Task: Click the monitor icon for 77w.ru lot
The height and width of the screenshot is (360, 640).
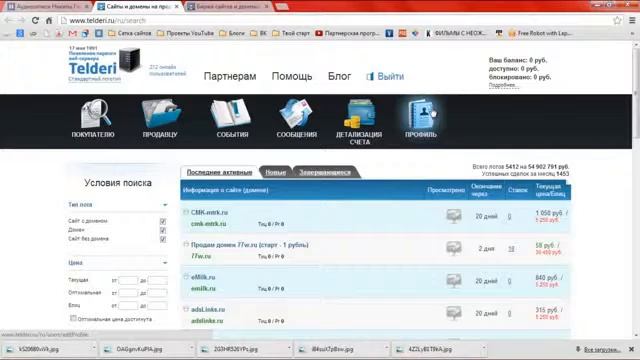Action: [453, 248]
